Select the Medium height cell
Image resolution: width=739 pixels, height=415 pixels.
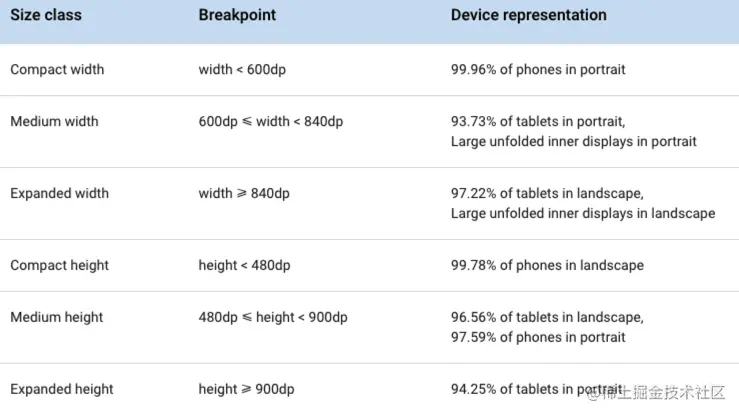coord(57,318)
